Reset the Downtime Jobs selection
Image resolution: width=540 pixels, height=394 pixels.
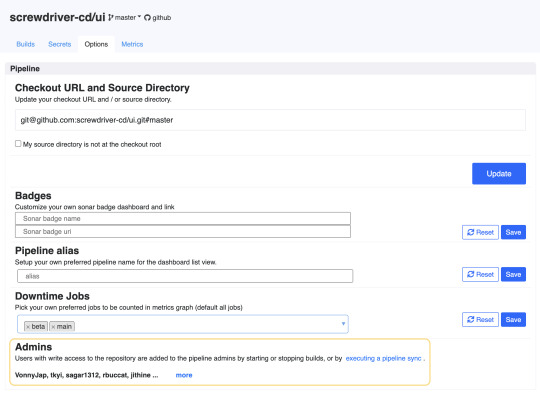pyautogui.click(x=480, y=320)
